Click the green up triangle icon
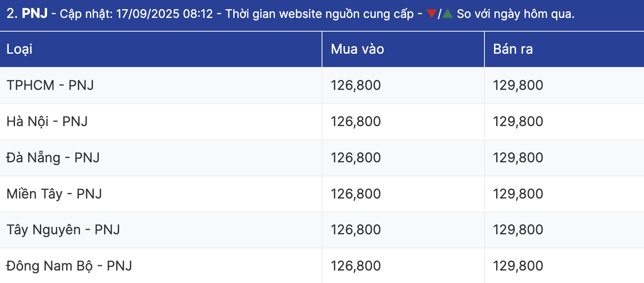This screenshot has width=644, height=283. pos(447,14)
